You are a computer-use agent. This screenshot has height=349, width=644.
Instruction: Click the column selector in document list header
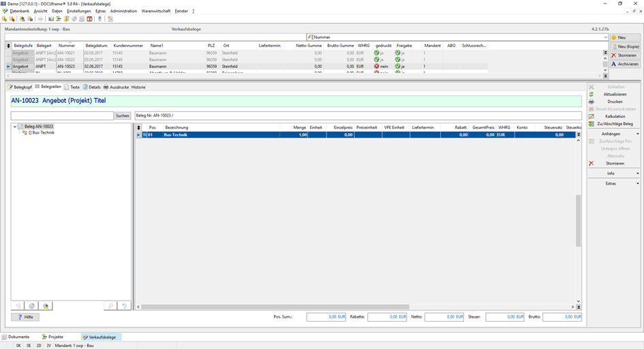pos(9,46)
